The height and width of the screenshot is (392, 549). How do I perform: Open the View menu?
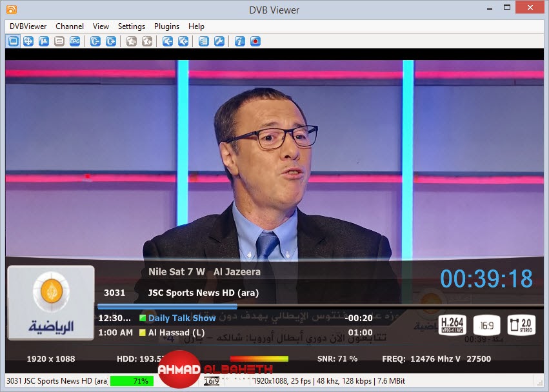(101, 26)
